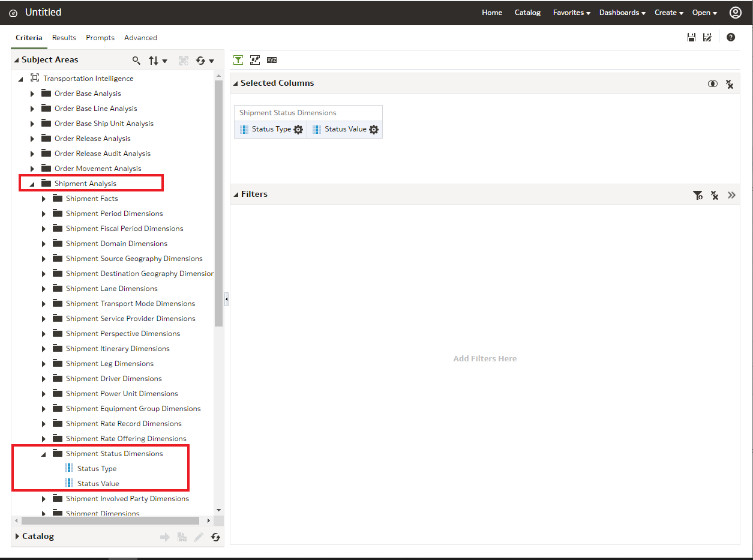Collapse the Transportation Intelligence tree node
753x560 pixels.
click(21, 79)
